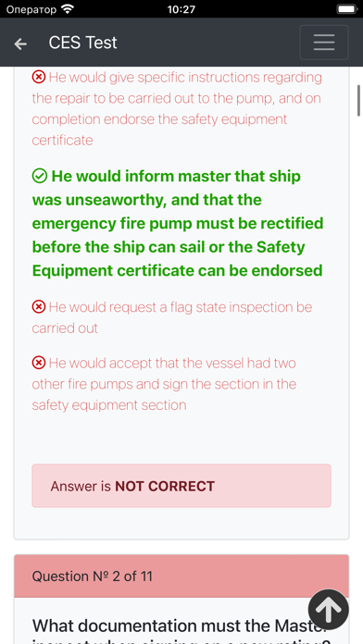Tap the 'Answer is NOT CORRECT' banner
This screenshot has width=363, height=644.
[181, 486]
